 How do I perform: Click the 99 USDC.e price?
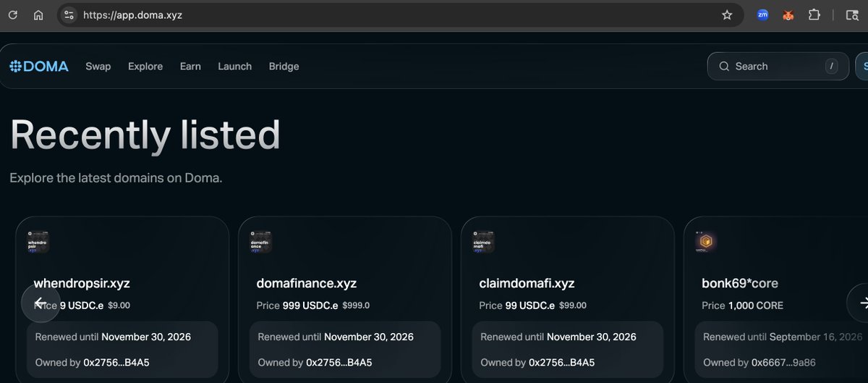pyautogui.click(x=530, y=306)
